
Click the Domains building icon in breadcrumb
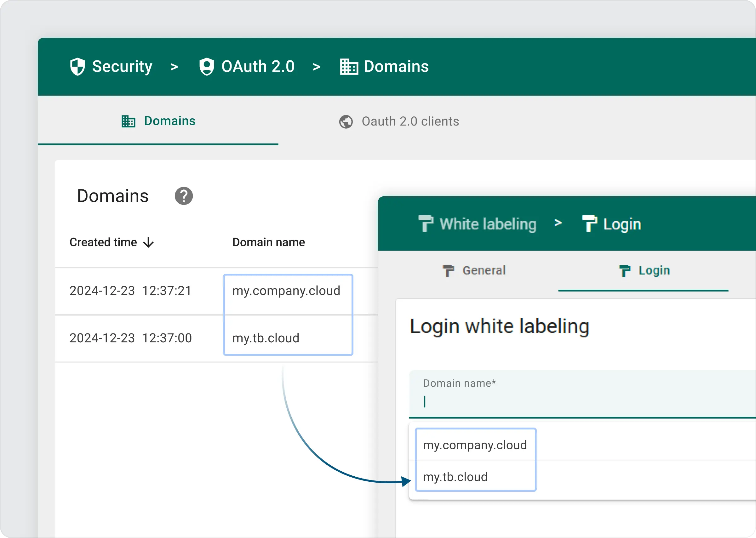click(x=349, y=67)
